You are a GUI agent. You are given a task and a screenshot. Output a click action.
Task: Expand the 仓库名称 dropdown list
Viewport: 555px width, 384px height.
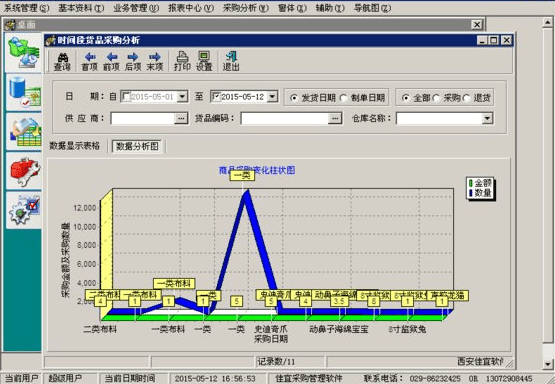(487, 118)
